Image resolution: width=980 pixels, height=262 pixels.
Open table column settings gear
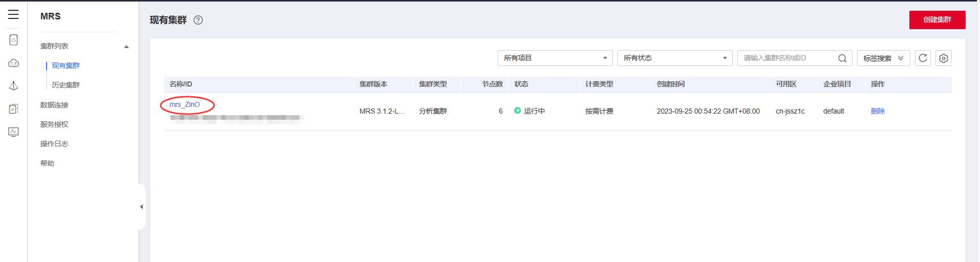(943, 58)
